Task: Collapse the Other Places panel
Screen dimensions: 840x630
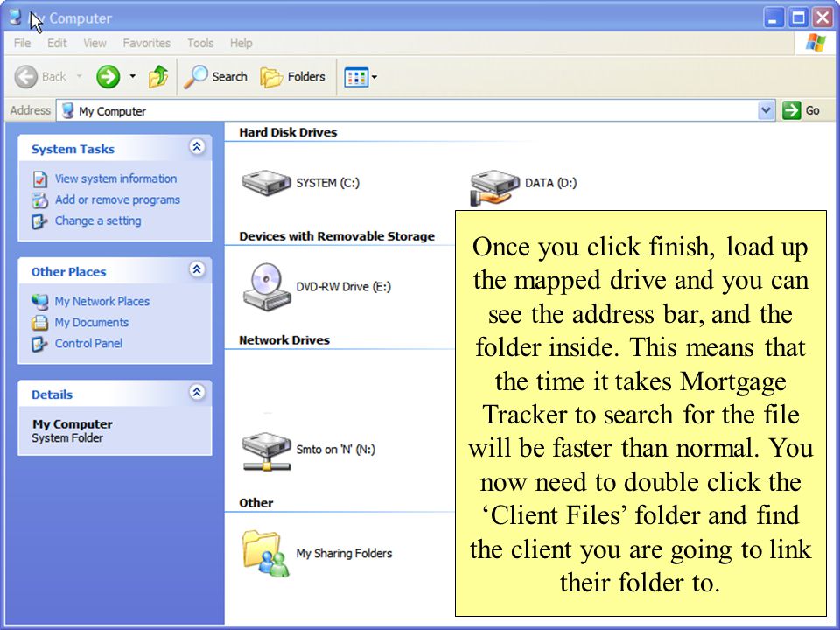Action: pos(197,269)
